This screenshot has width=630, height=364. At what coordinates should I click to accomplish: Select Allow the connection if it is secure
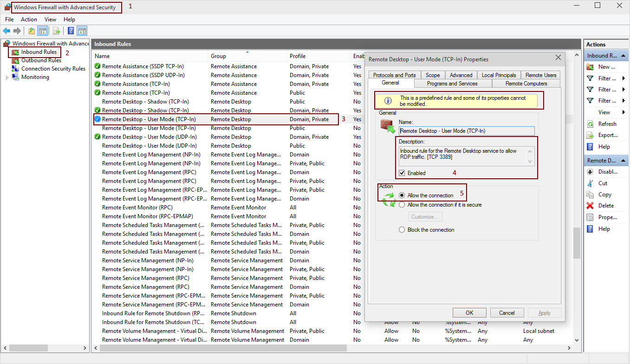402,205
